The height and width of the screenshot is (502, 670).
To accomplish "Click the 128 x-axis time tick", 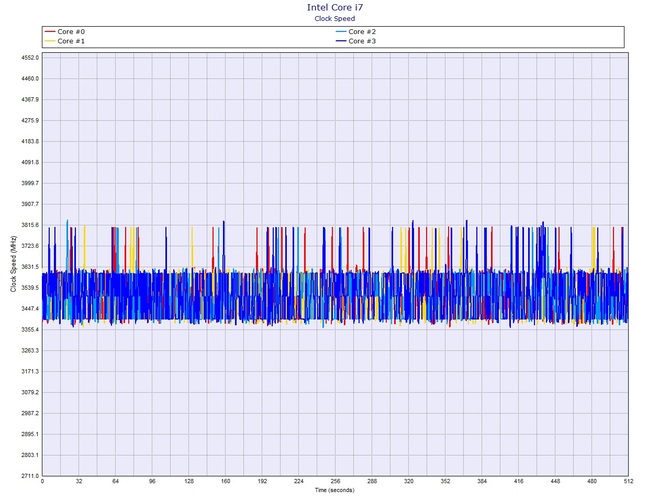I will (x=189, y=481).
